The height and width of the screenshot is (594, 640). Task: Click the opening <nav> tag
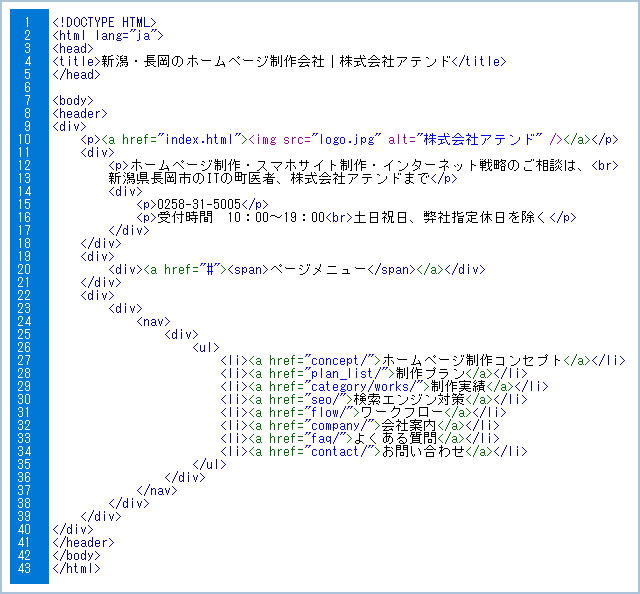point(153,321)
